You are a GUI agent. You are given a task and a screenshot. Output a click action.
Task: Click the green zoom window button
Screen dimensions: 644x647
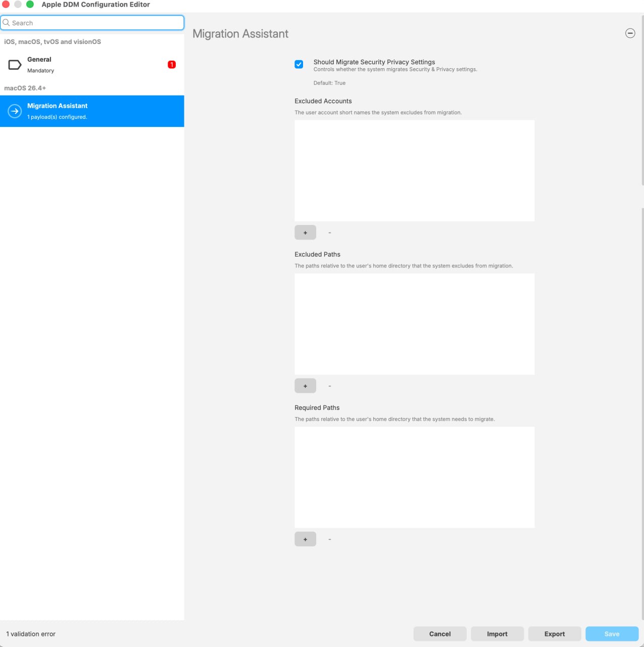[30, 5]
